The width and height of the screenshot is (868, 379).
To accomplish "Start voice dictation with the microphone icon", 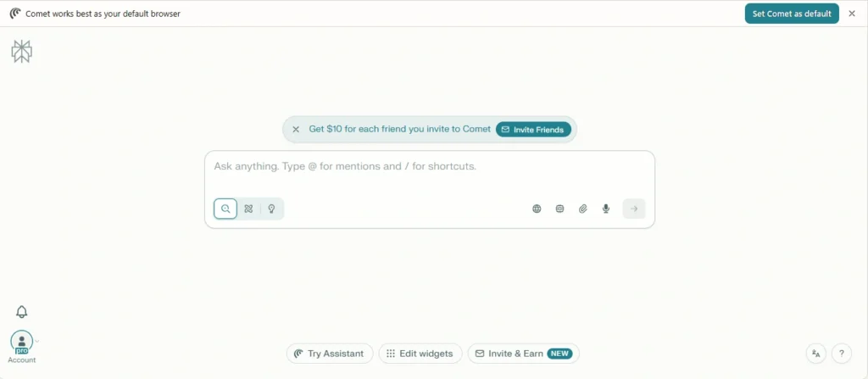I will [x=606, y=209].
